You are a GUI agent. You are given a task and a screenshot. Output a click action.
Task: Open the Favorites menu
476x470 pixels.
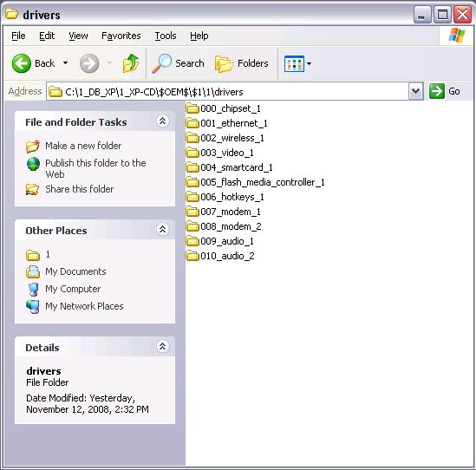121,36
